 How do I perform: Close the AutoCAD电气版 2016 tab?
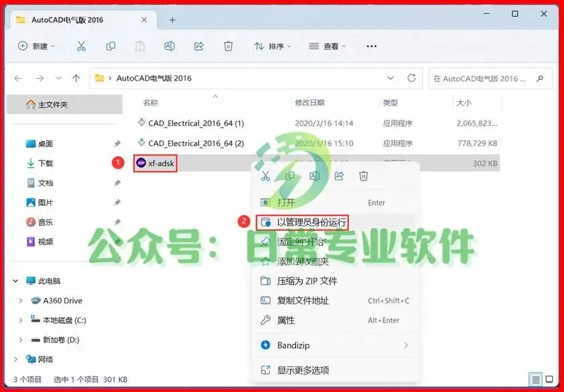[144, 19]
